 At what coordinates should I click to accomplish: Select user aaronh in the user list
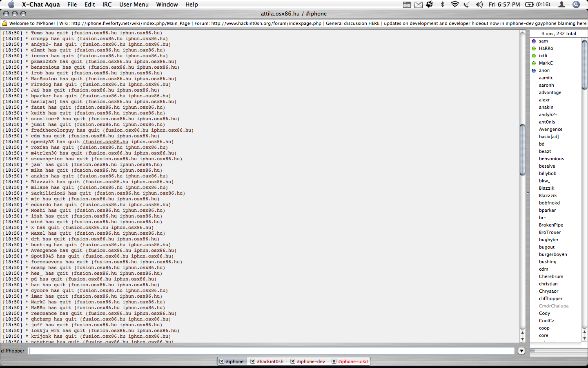click(546, 85)
